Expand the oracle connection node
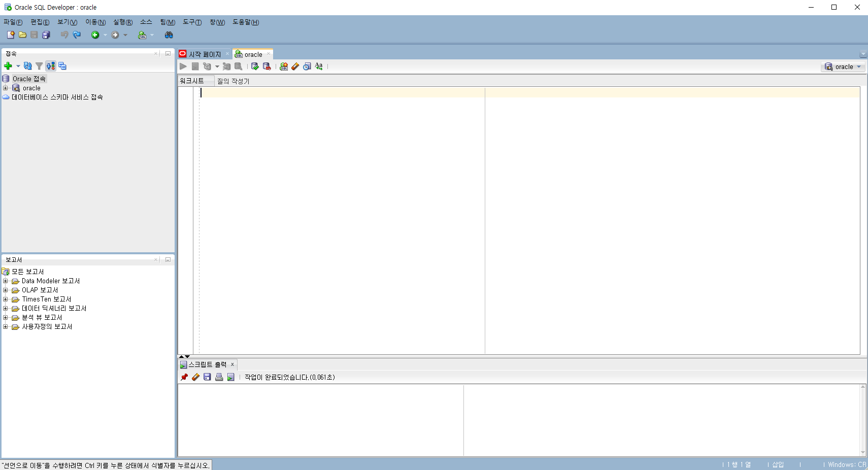 coord(6,88)
